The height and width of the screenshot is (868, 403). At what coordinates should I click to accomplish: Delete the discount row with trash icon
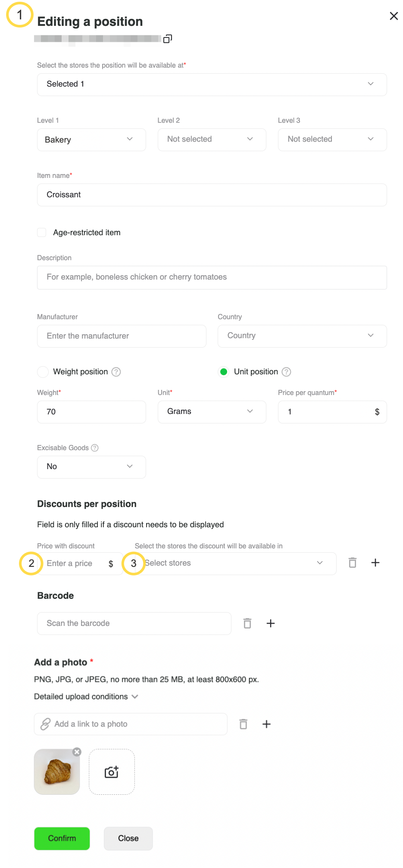(x=353, y=563)
